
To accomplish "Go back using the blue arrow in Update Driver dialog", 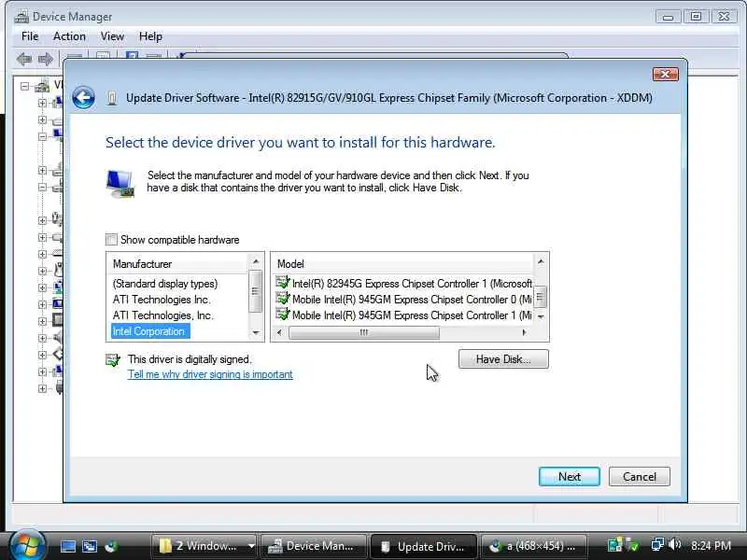I will [84, 98].
